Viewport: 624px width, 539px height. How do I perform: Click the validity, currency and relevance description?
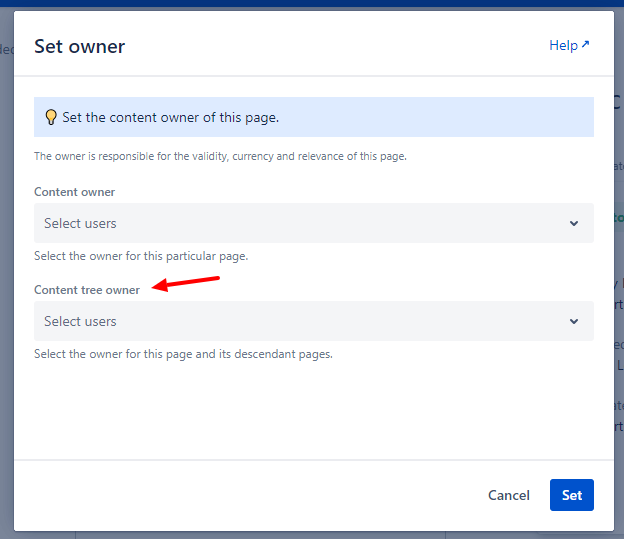pos(220,156)
